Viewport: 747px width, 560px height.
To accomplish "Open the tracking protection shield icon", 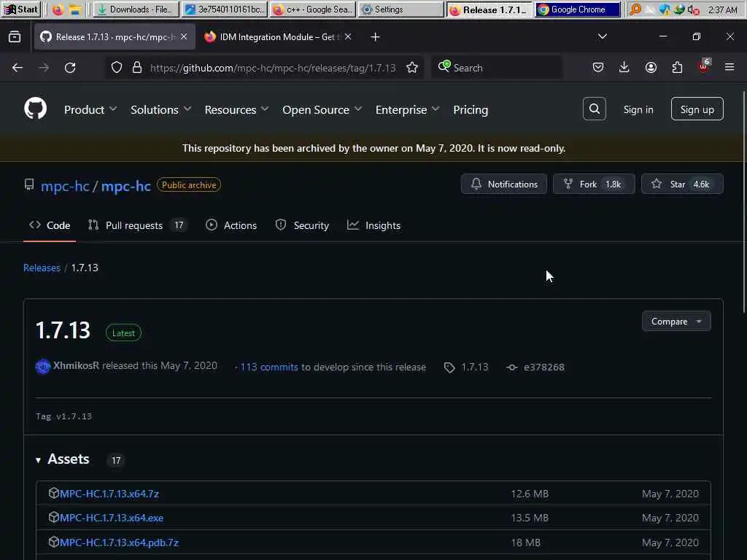I will click(x=116, y=68).
